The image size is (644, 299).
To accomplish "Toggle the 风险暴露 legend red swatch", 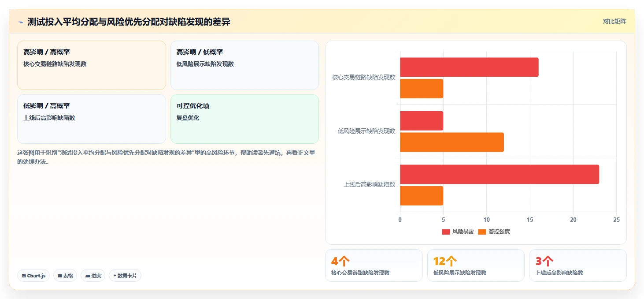I will coord(446,232).
